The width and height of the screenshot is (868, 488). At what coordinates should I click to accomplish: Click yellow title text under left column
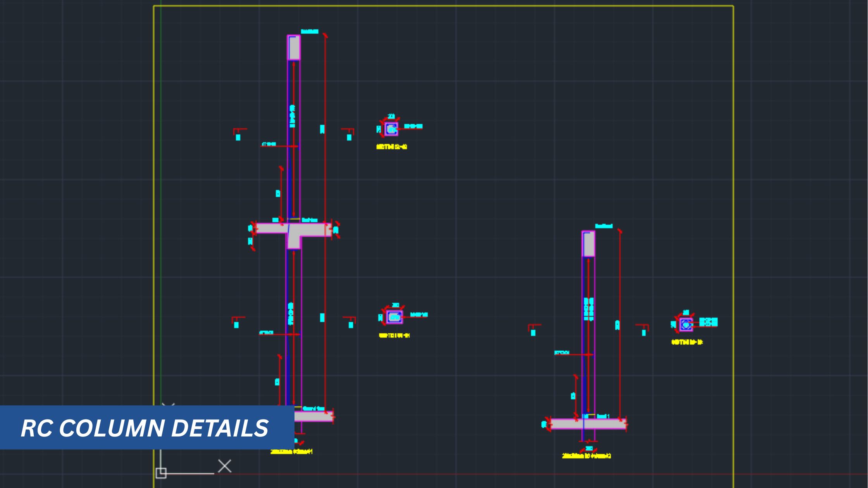291,452
